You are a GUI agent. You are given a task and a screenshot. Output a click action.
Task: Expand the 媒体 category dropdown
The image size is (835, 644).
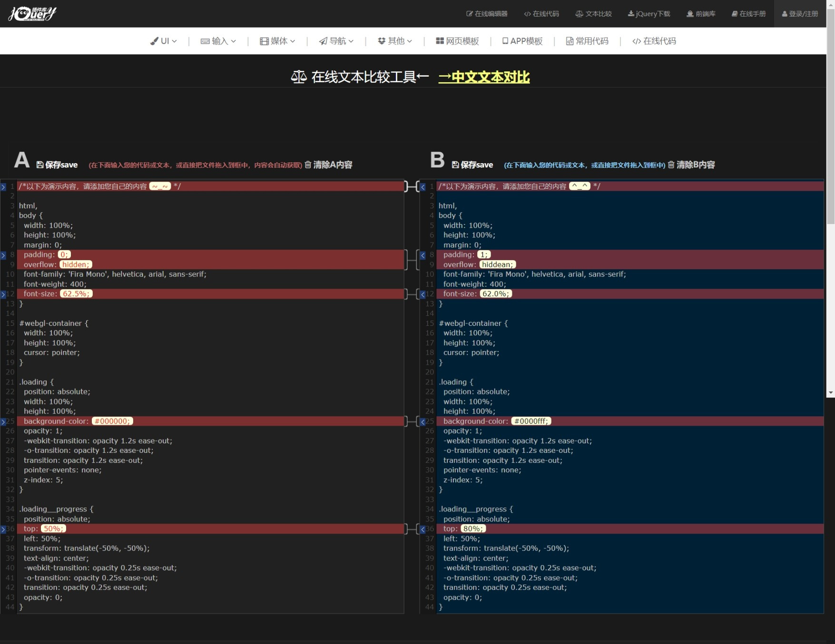[x=277, y=41]
